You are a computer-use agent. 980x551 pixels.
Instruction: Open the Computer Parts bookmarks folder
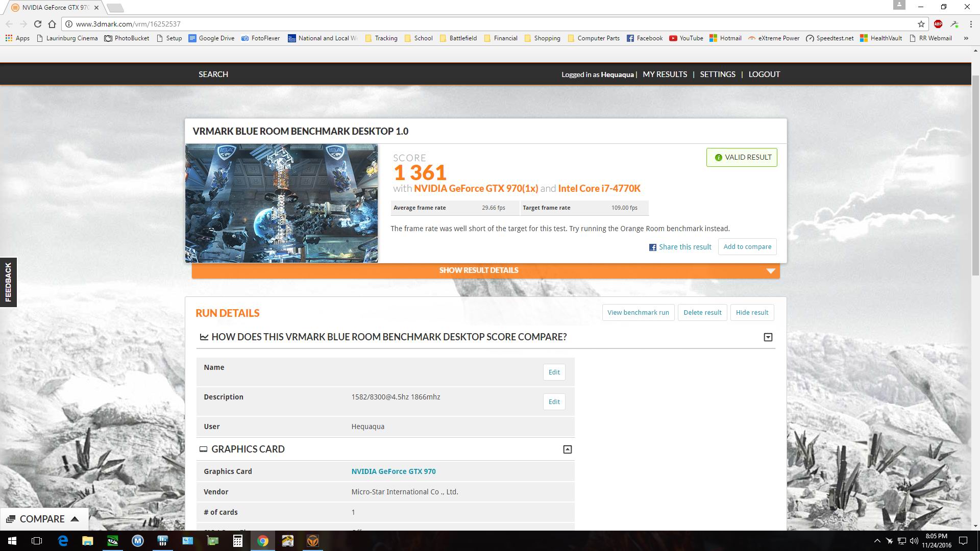(x=593, y=38)
